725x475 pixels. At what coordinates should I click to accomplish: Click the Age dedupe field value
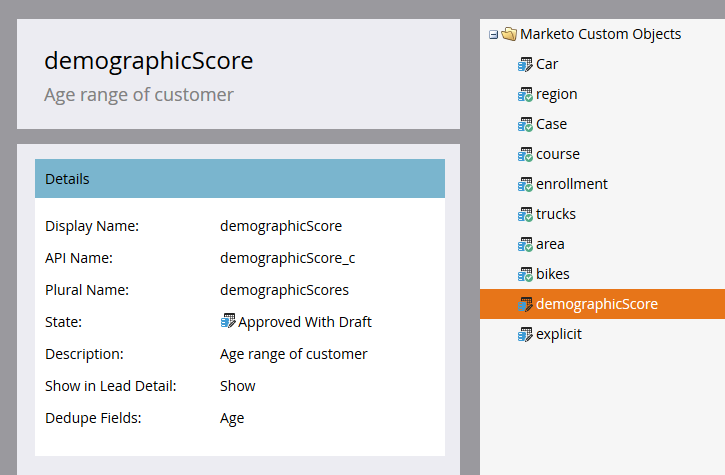point(232,418)
